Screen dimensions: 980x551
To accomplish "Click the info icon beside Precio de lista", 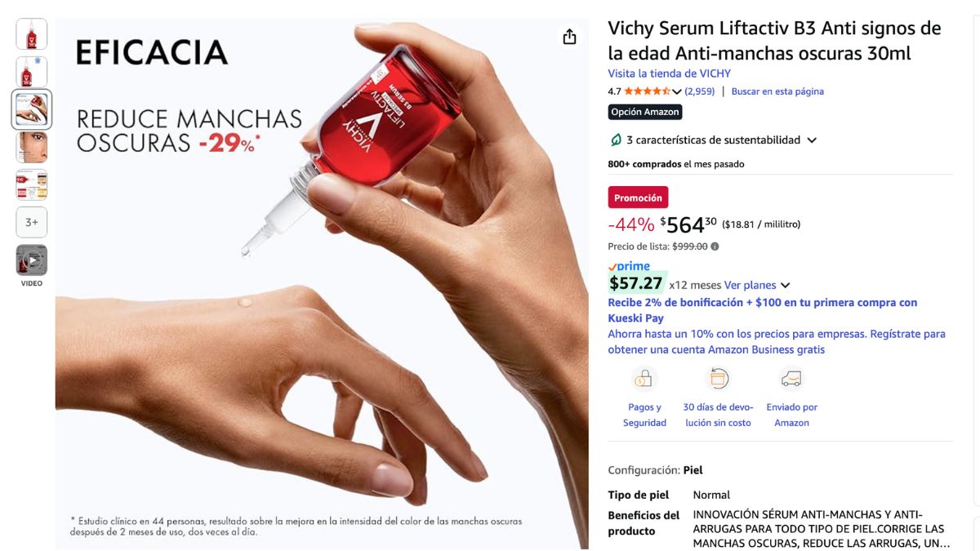I will 715,247.
